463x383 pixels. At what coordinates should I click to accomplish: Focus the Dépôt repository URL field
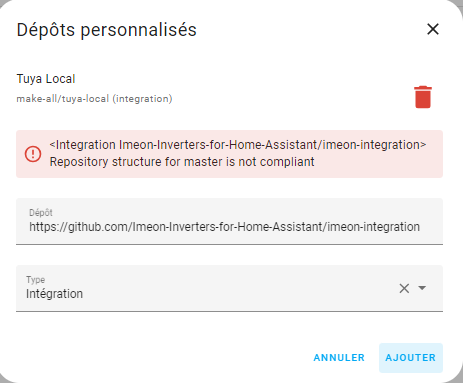(x=229, y=221)
